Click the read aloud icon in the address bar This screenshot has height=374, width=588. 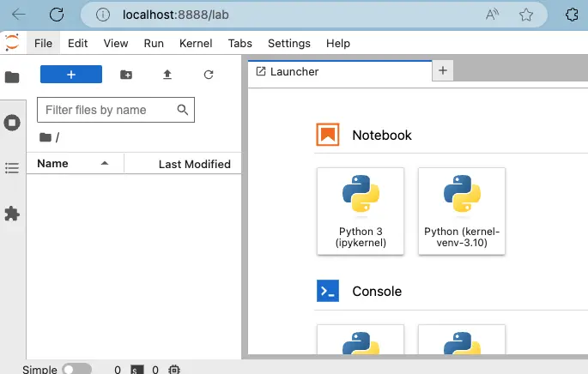coord(492,15)
